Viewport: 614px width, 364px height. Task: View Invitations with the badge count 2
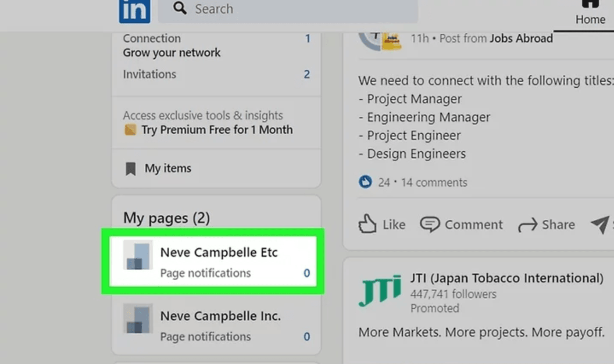tap(149, 74)
